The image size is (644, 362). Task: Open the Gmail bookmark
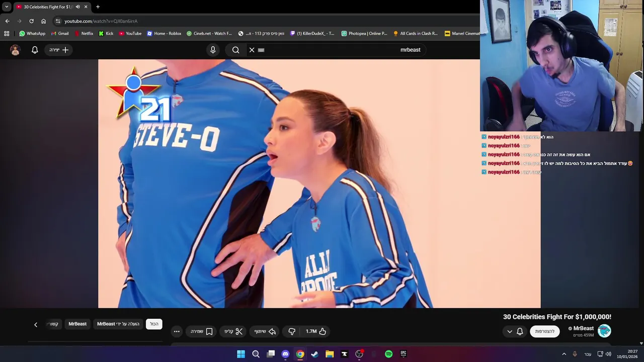tap(60, 34)
